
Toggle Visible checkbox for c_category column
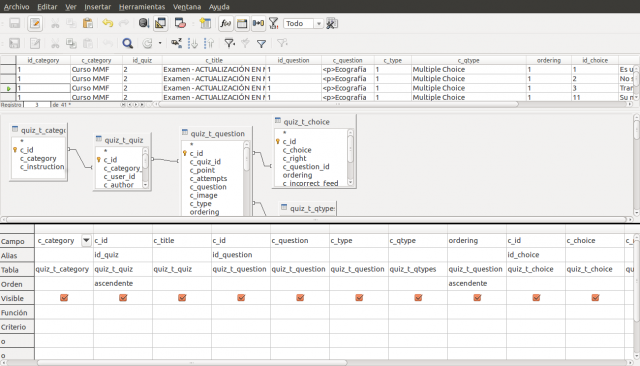(x=64, y=298)
